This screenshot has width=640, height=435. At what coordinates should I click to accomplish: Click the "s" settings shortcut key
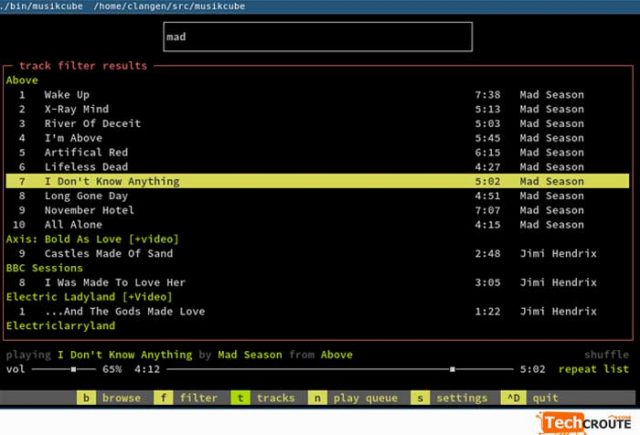pos(420,398)
